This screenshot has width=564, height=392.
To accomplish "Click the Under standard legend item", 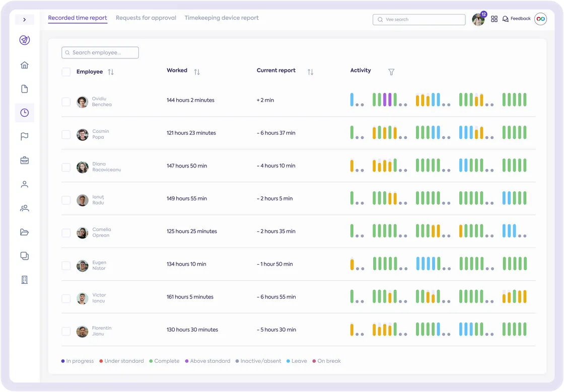I will [121, 361].
